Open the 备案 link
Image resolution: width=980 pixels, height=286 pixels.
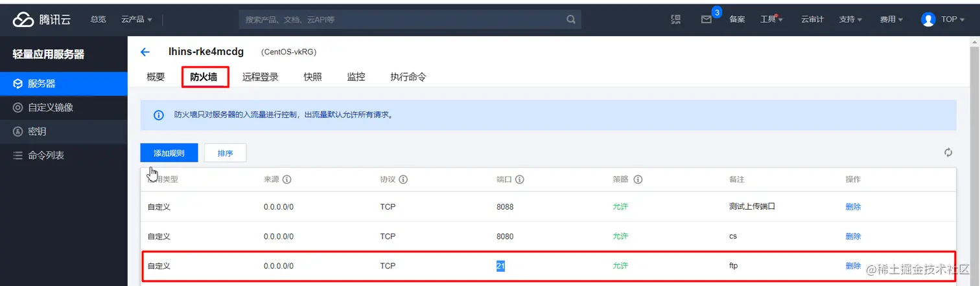[x=737, y=19]
